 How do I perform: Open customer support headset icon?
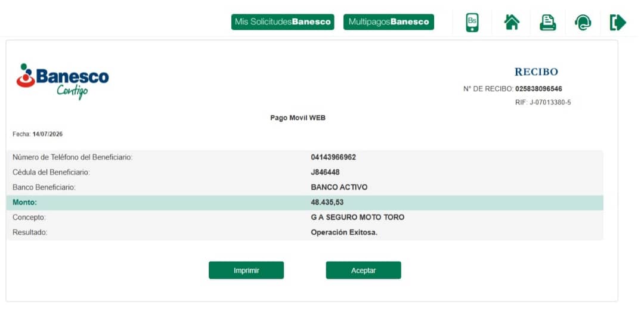[x=583, y=22]
